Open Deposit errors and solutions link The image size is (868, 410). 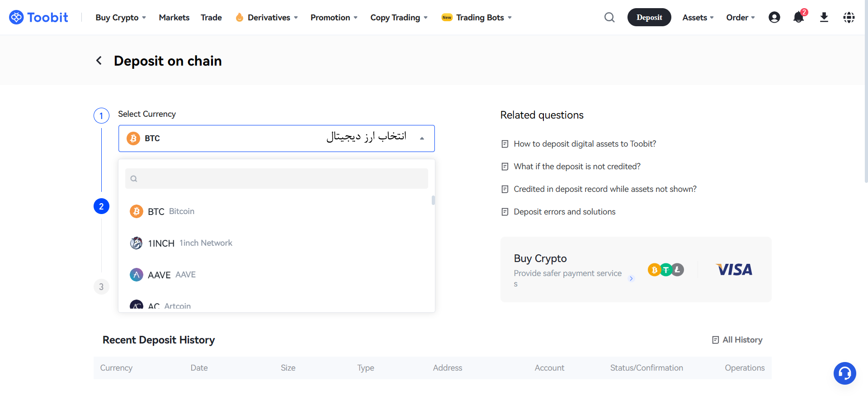565,212
